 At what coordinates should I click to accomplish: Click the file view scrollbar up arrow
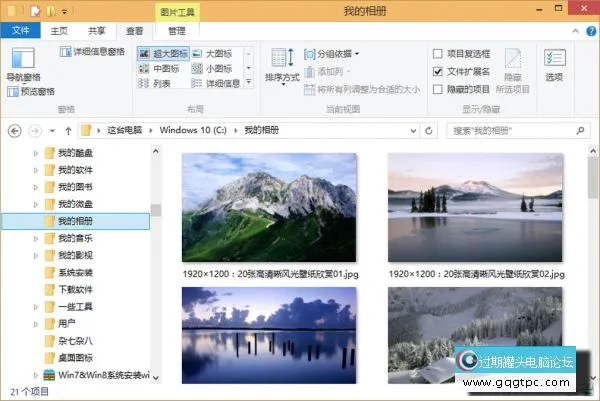tap(593, 151)
